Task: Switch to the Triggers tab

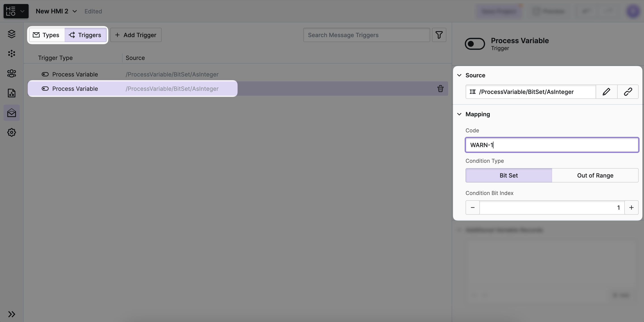Action: (x=85, y=35)
